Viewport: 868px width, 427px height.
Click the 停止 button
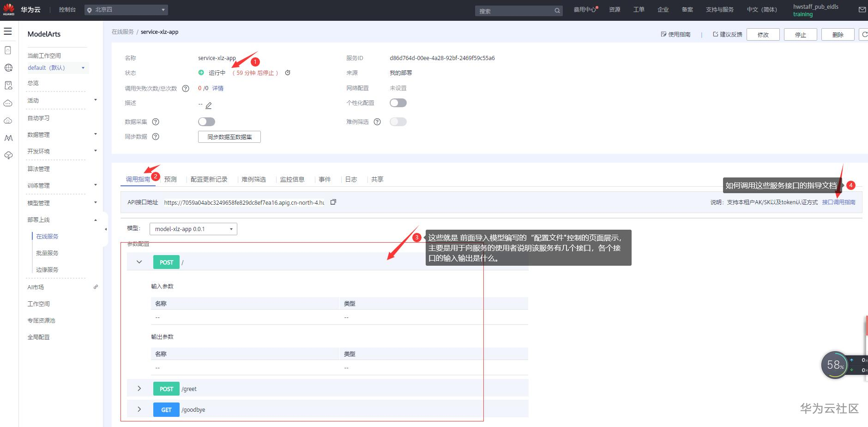801,35
